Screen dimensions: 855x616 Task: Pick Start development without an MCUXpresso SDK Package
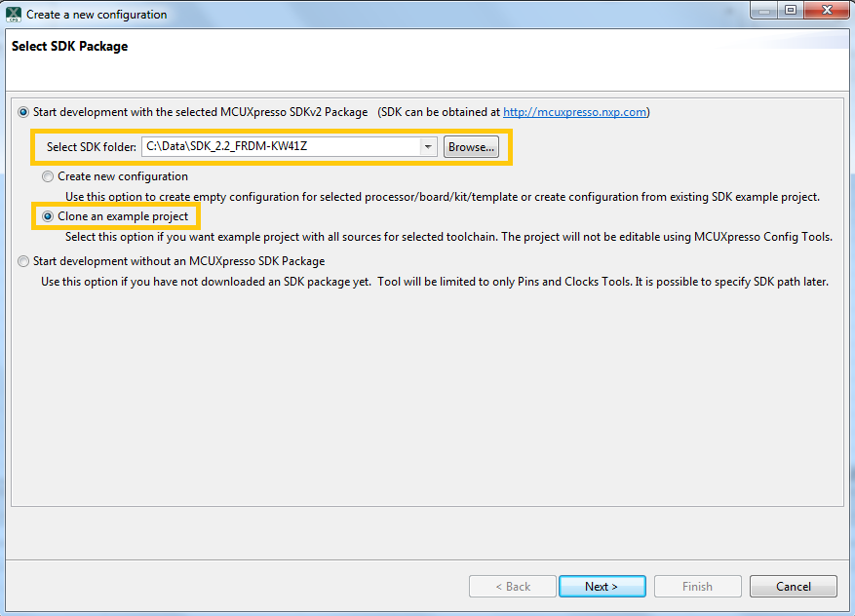click(23, 261)
